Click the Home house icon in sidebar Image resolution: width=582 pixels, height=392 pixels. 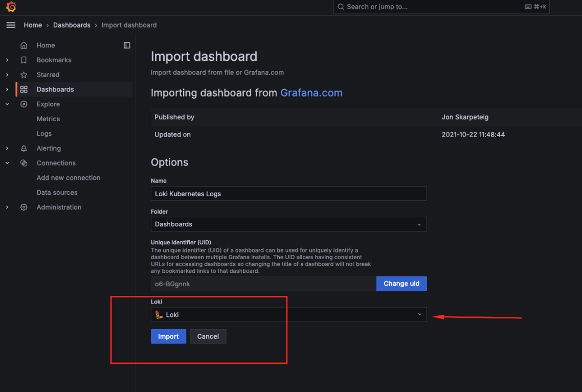point(24,45)
